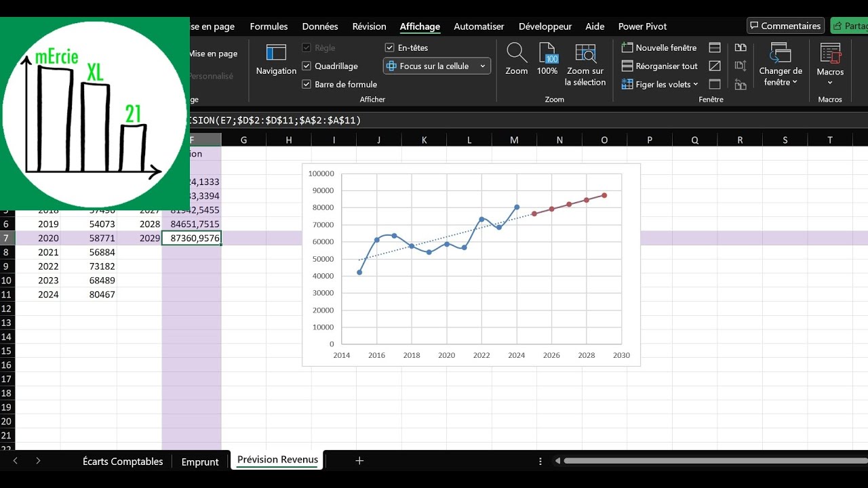Open the Navigation pane
868x488 pixels.
(x=276, y=60)
